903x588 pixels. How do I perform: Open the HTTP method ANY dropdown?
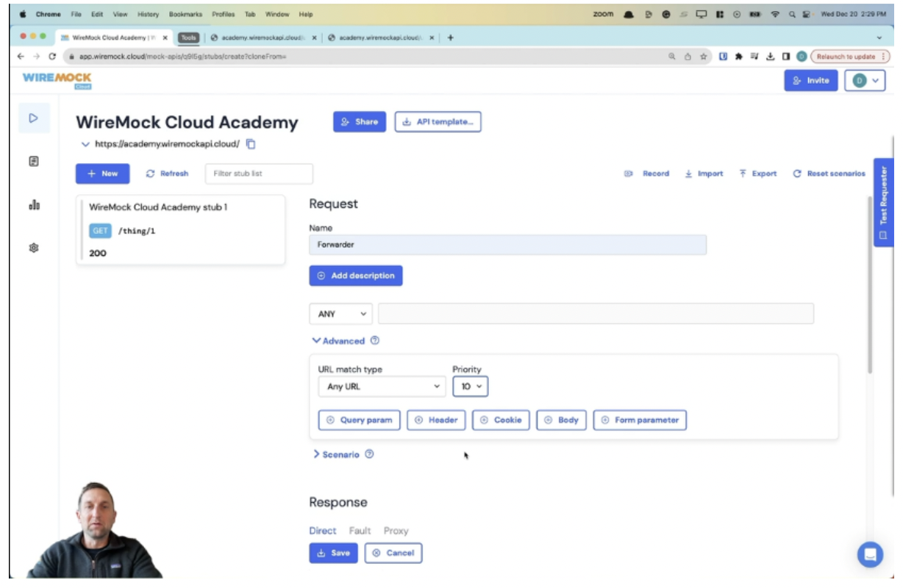pyautogui.click(x=341, y=314)
